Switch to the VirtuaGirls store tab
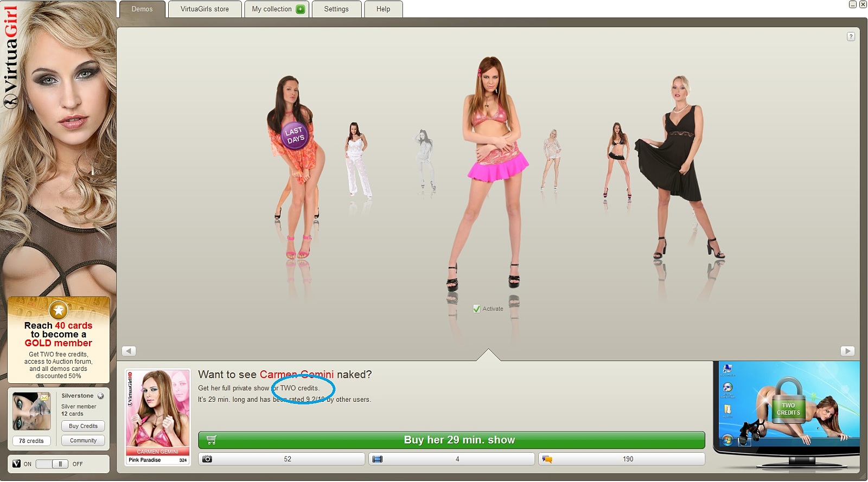Screen dimensions: 868x482 pyautogui.click(x=205, y=9)
